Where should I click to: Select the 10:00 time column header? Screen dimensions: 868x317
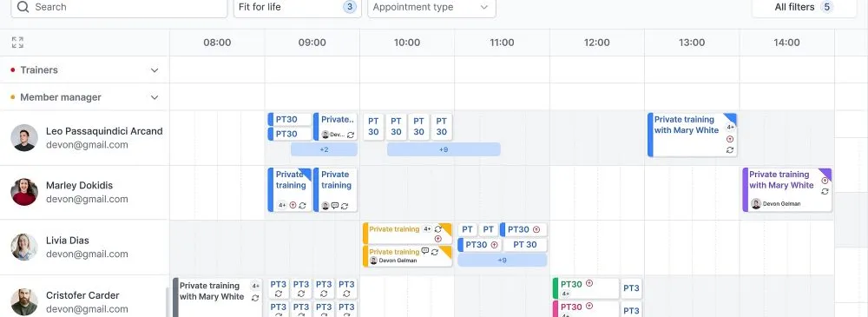407,43
